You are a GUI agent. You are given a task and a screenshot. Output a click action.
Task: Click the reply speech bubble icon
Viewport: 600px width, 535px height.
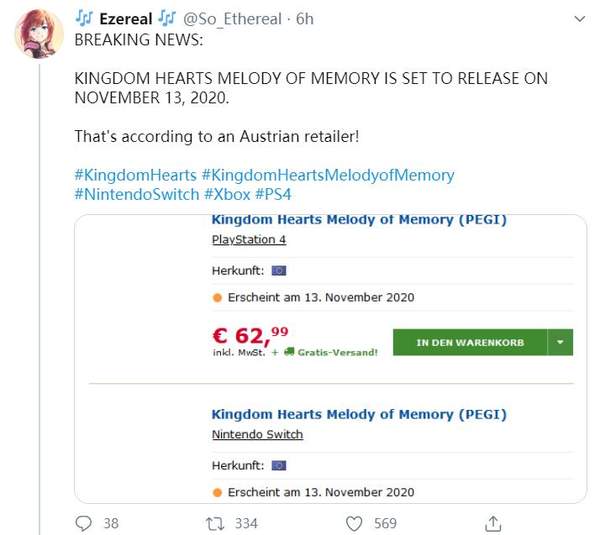84,523
